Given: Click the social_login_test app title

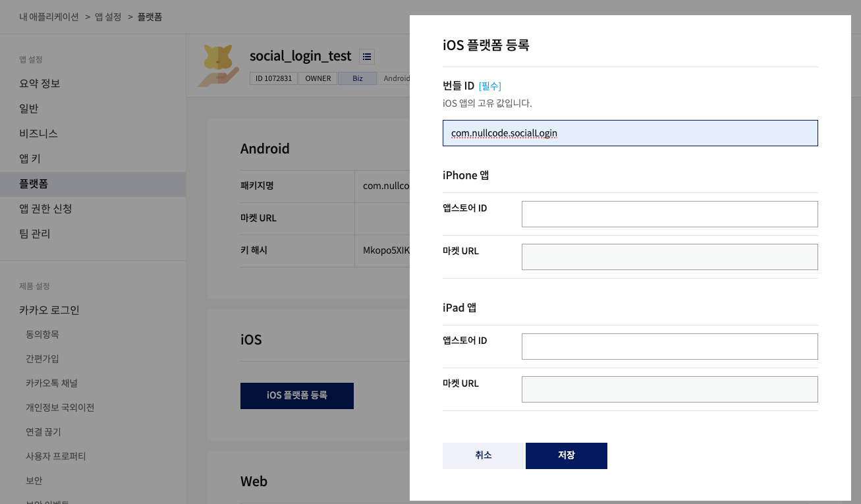Looking at the screenshot, I should point(300,56).
